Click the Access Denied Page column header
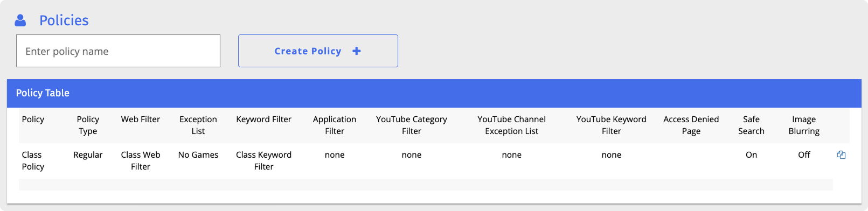Screen dimensions: 868x211 click(x=691, y=125)
